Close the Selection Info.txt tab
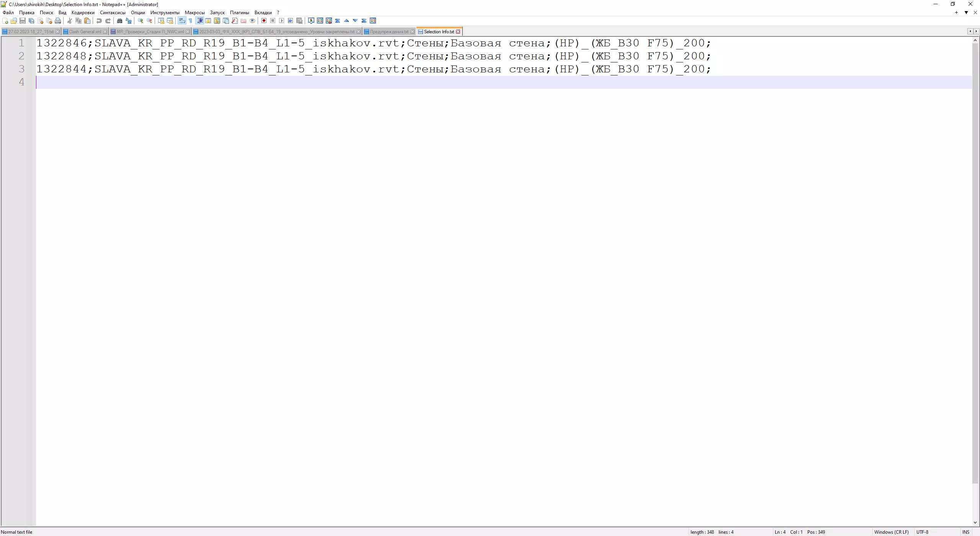The height and width of the screenshot is (536, 980). click(458, 32)
